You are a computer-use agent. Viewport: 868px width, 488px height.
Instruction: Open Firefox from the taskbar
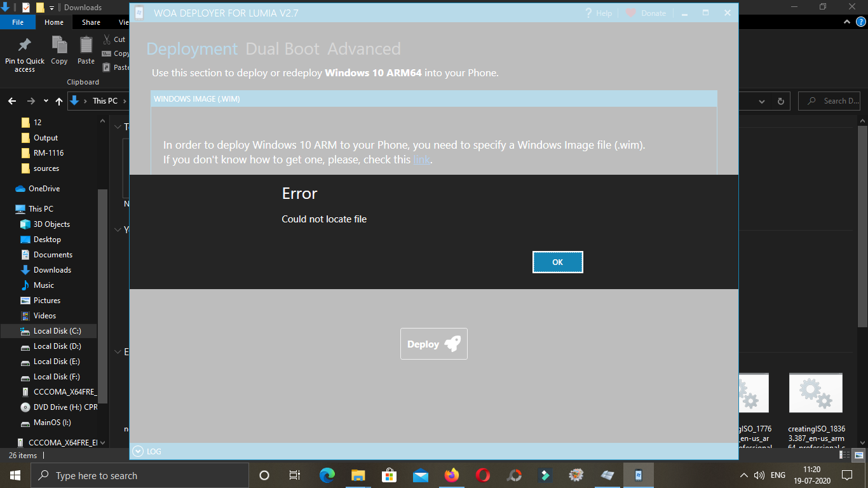(452, 475)
